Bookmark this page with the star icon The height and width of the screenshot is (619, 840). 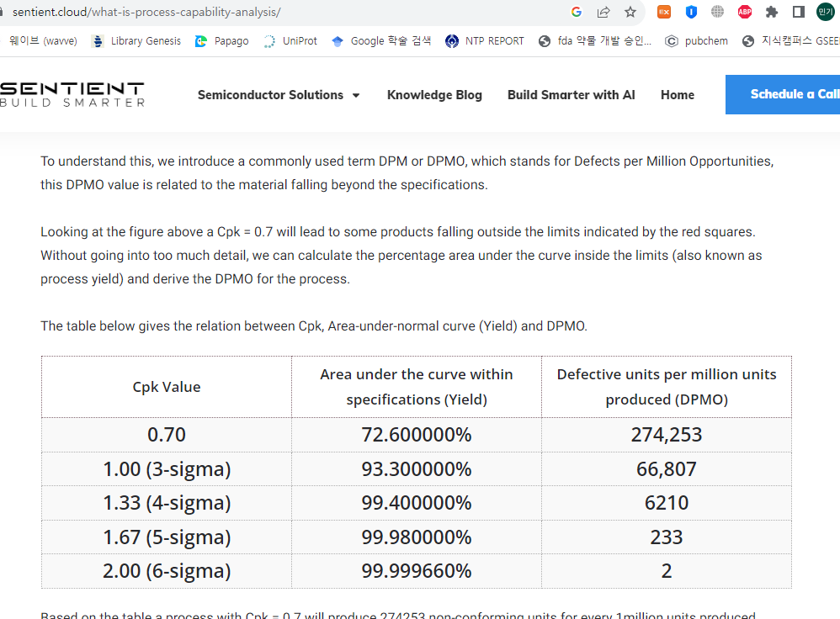coord(630,12)
